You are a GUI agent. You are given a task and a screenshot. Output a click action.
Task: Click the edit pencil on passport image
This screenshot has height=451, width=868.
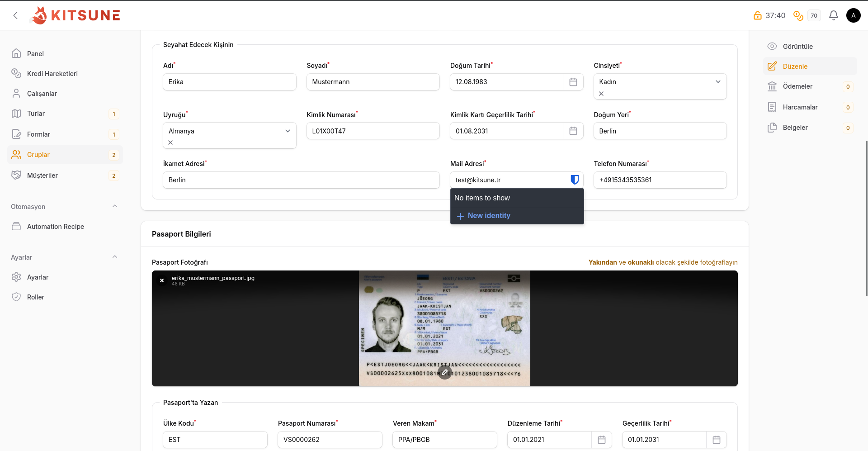[x=444, y=372]
